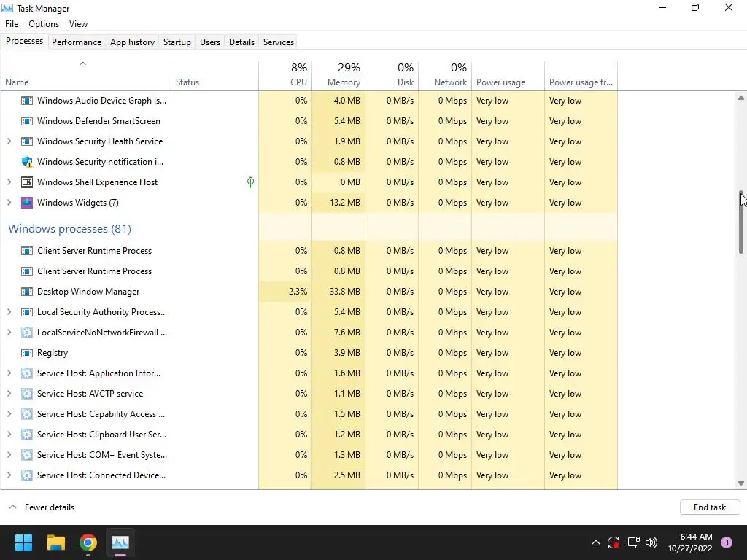Click the Windows Shell Experience Host icon
The width and height of the screenshot is (747, 560).
27,182
